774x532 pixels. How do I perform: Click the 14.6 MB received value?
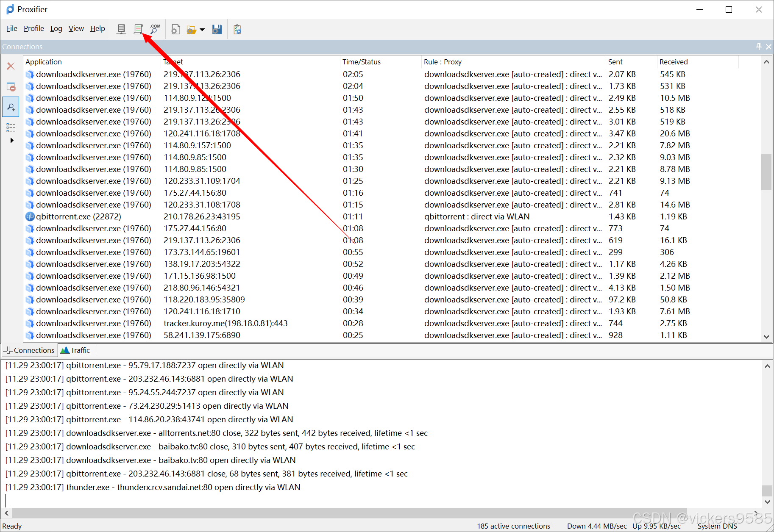[x=675, y=205]
